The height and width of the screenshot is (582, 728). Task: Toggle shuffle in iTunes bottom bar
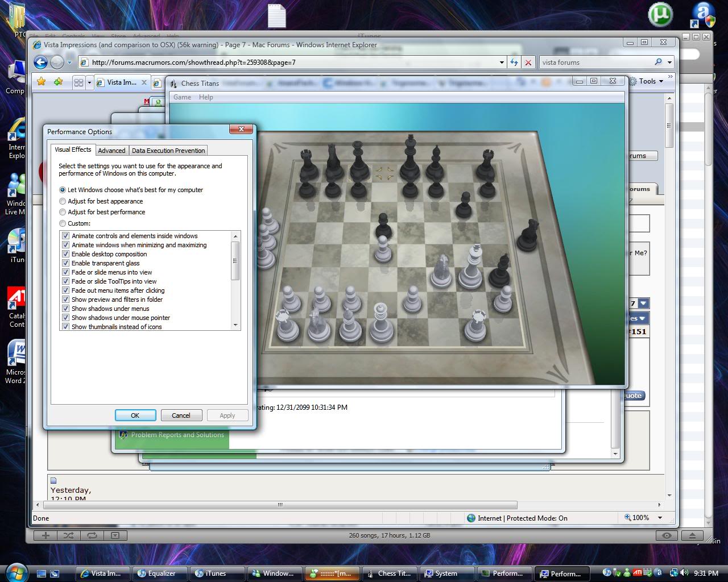coord(69,535)
